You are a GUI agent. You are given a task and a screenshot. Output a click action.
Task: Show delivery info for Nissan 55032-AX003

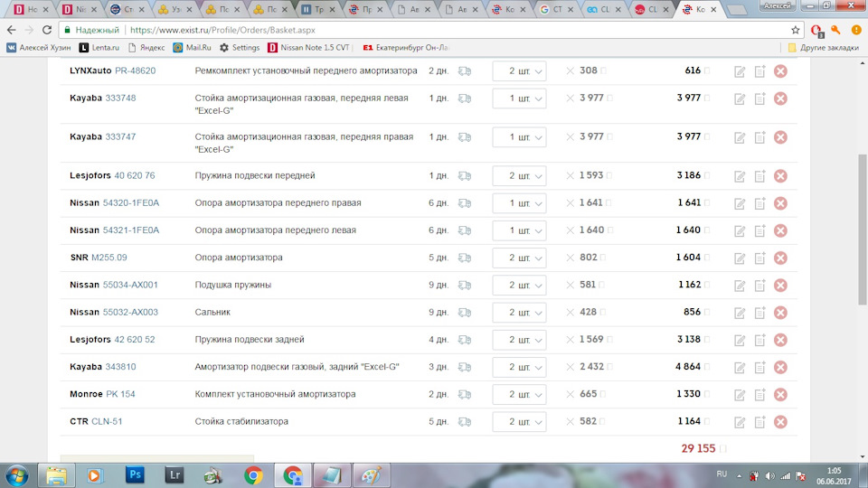[465, 313]
